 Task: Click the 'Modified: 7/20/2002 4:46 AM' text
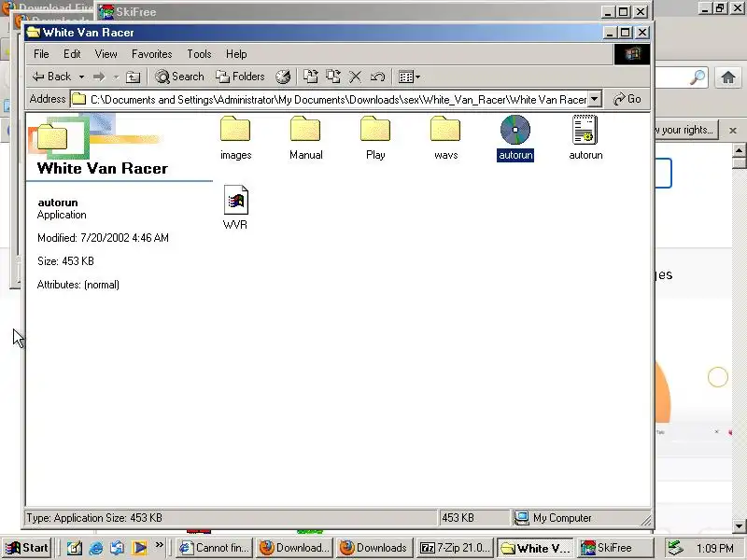click(x=103, y=238)
